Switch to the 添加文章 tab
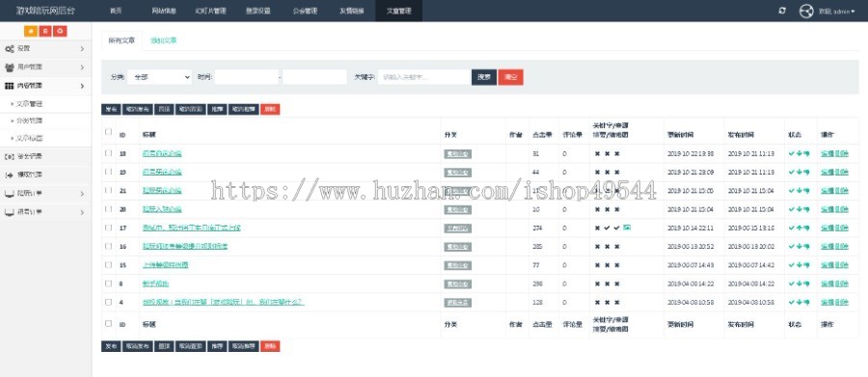Image resolution: width=868 pixels, height=377 pixels. pos(163,40)
